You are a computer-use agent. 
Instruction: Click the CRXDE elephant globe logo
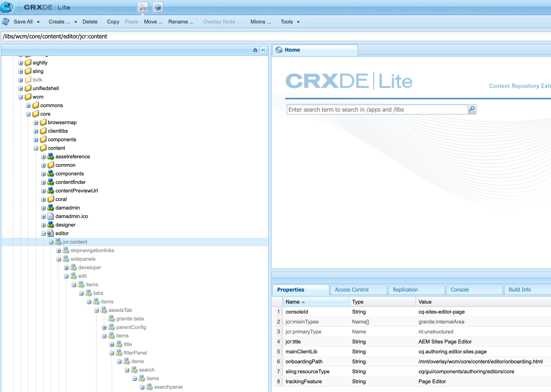pos(7,7)
